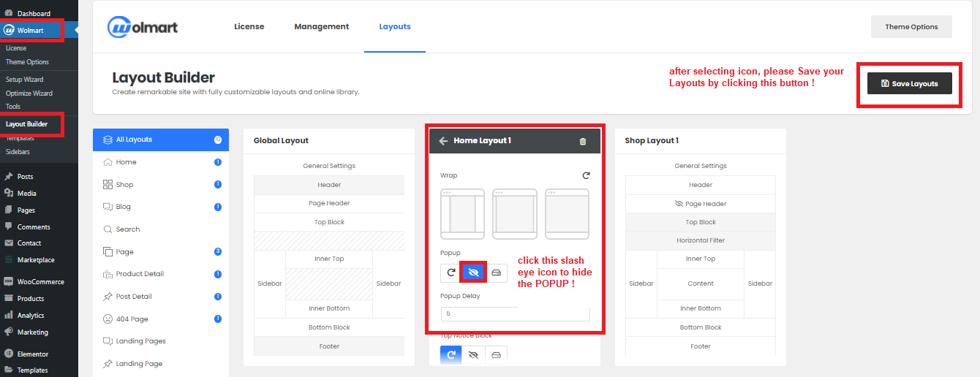The image size is (980, 377).
Task: Select 404 Page layout category
Action: coord(161,319)
